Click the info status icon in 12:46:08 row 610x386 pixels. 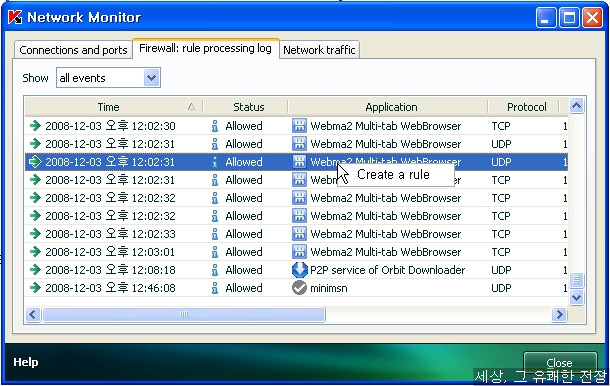(x=215, y=288)
